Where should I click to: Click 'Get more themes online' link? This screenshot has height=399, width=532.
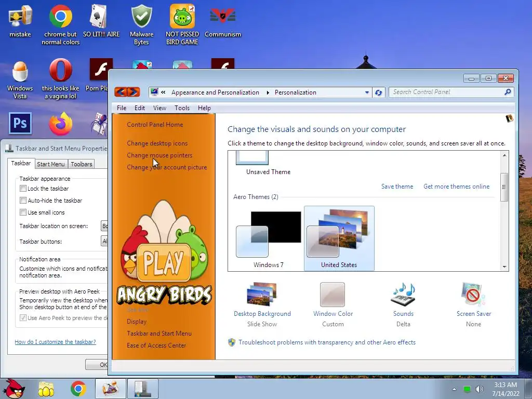tap(456, 187)
